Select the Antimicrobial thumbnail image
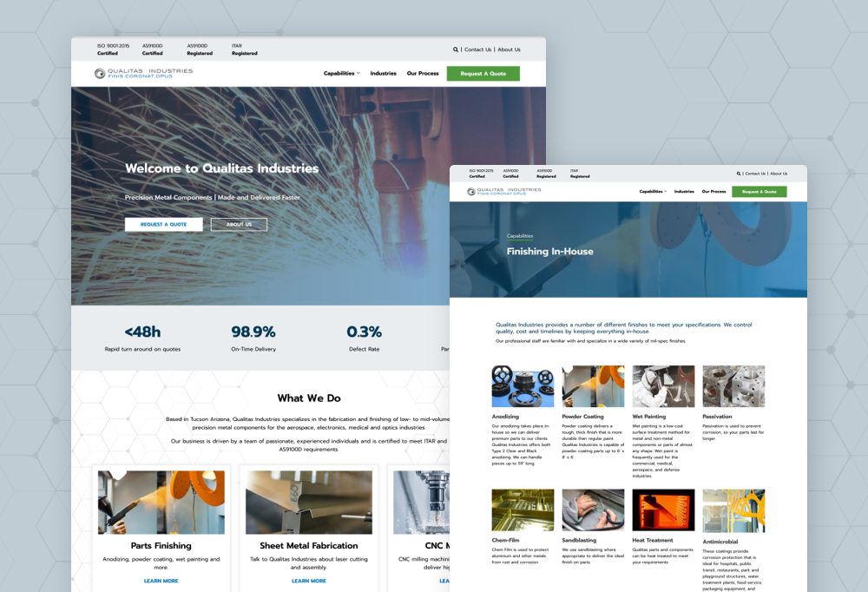 pos(733,511)
